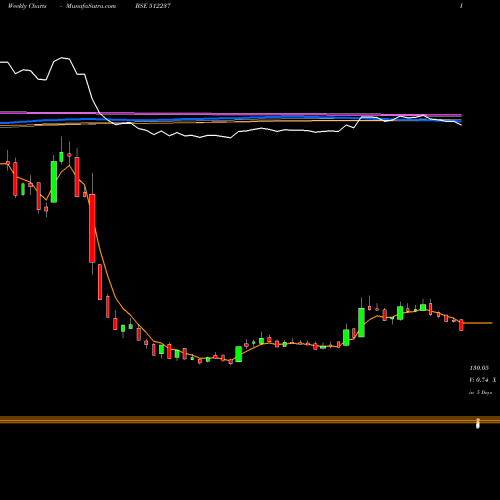Click the "Weekly Charts" title text
The image size is (500, 500).
(x=27, y=6)
